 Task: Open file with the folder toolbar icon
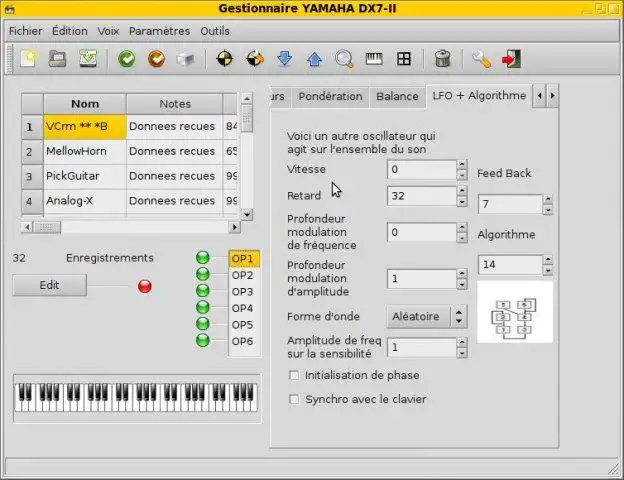tap(58, 59)
